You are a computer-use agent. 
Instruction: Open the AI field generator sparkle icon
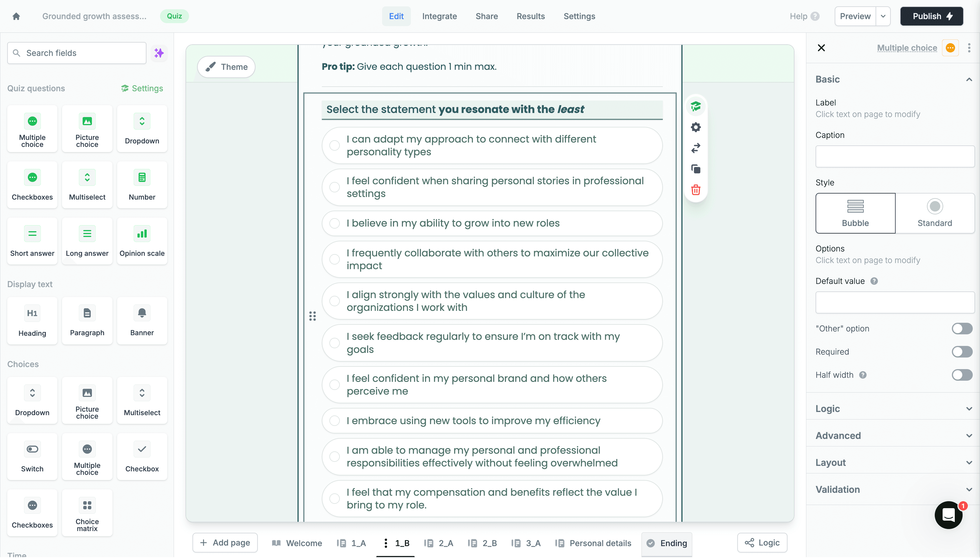(159, 53)
